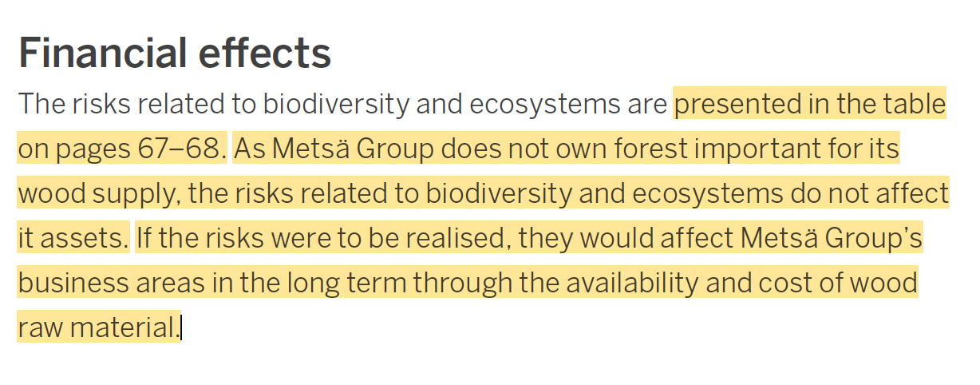Click the word "If" starting the third sentence
The height and width of the screenshot is (385, 980).
point(144,238)
